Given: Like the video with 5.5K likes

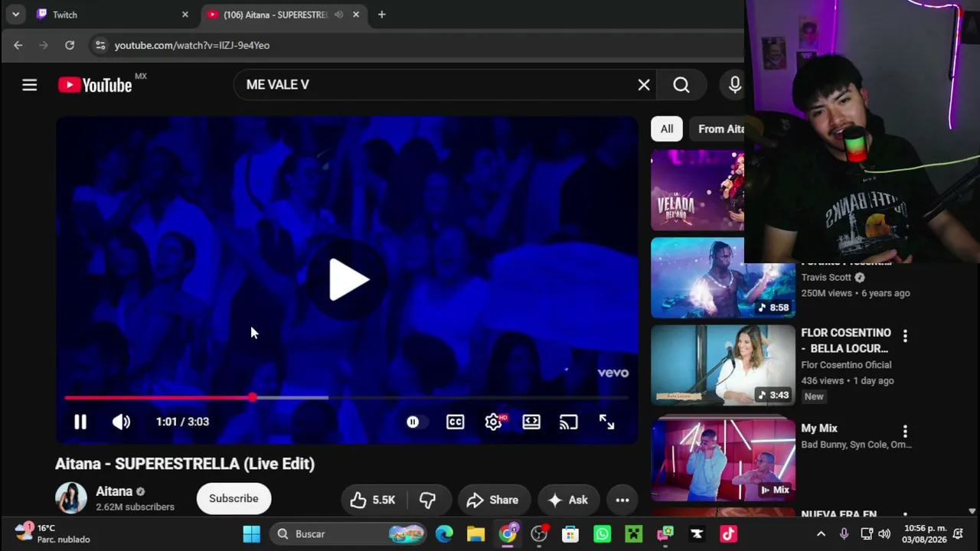Looking at the screenshot, I should point(373,500).
